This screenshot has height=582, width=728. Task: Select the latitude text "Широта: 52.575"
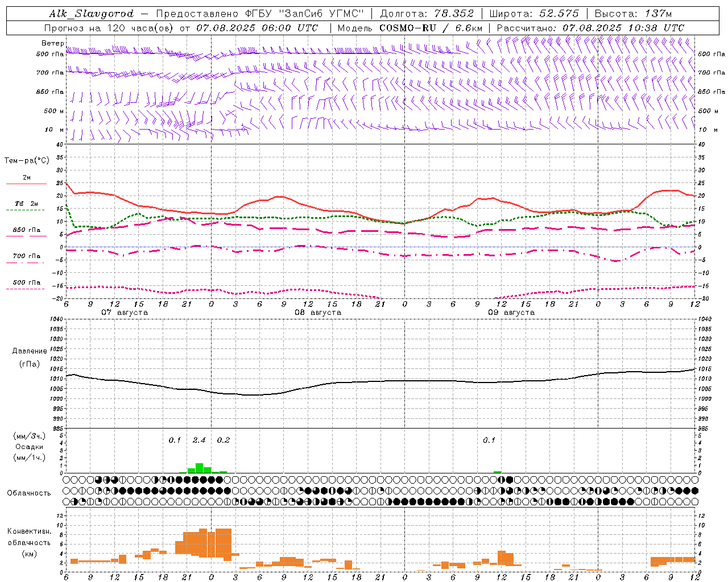coord(534,14)
